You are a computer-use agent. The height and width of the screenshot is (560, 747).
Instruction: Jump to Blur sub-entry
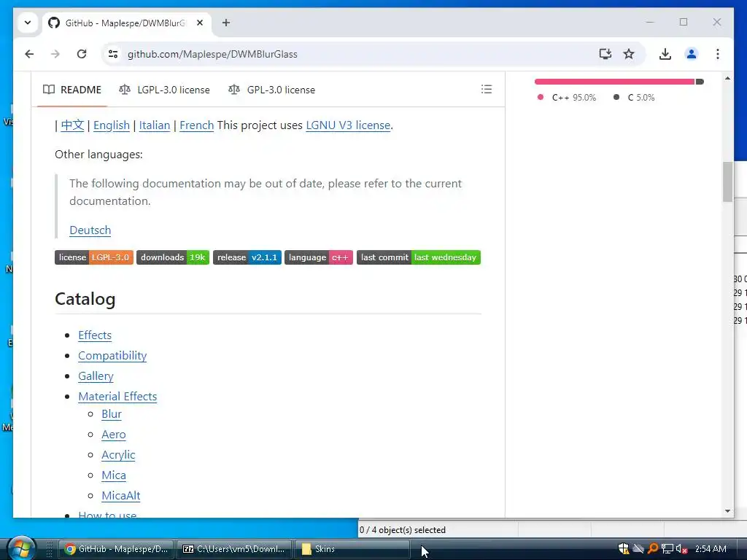click(112, 414)
